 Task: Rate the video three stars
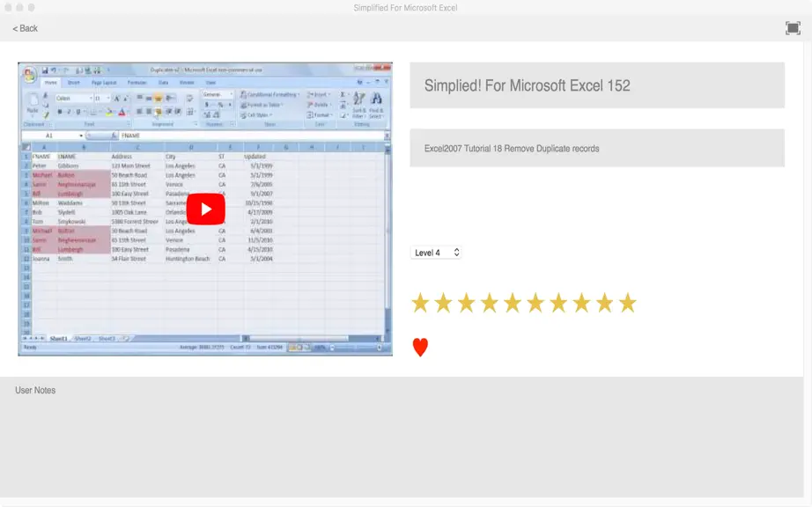click(x=466, y=303)
